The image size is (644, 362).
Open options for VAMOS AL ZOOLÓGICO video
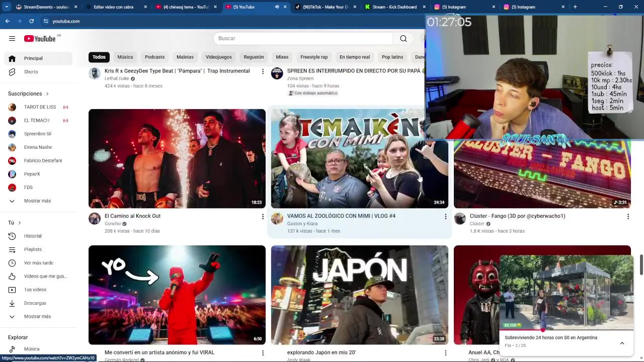point(445,216)
